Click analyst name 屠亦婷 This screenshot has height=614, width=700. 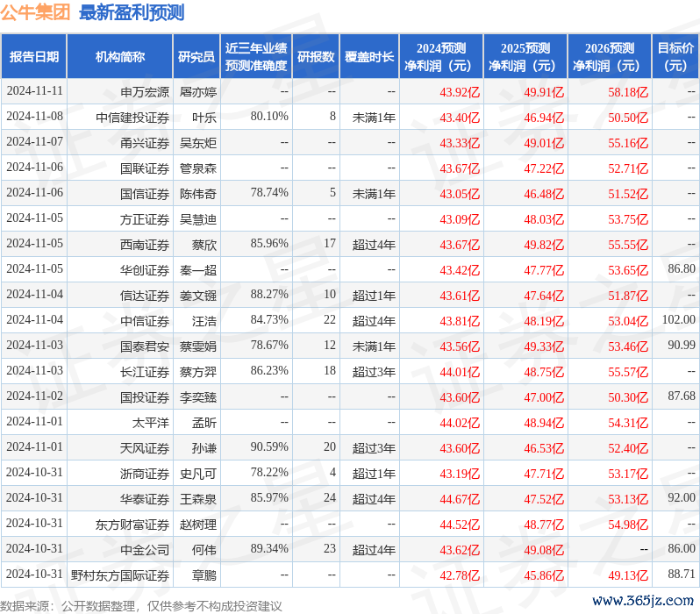coord(197,92)
